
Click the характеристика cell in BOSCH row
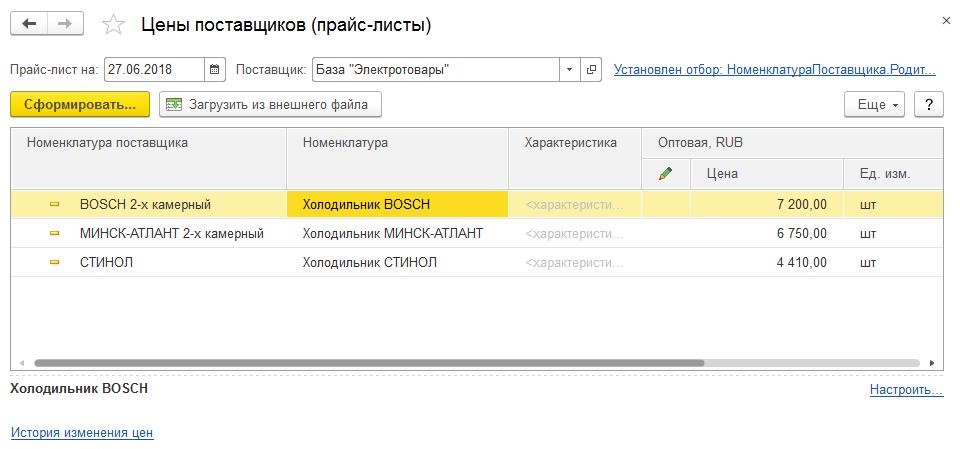(575, 204)
